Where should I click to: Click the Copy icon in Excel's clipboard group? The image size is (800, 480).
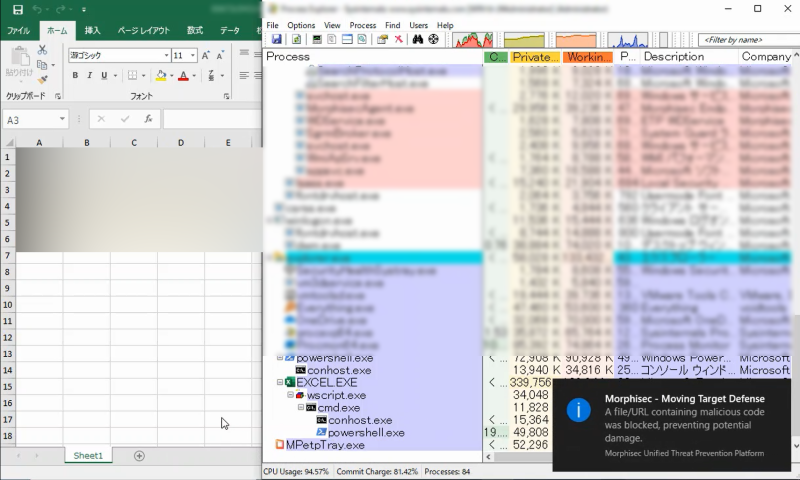(x=42, y=65)
